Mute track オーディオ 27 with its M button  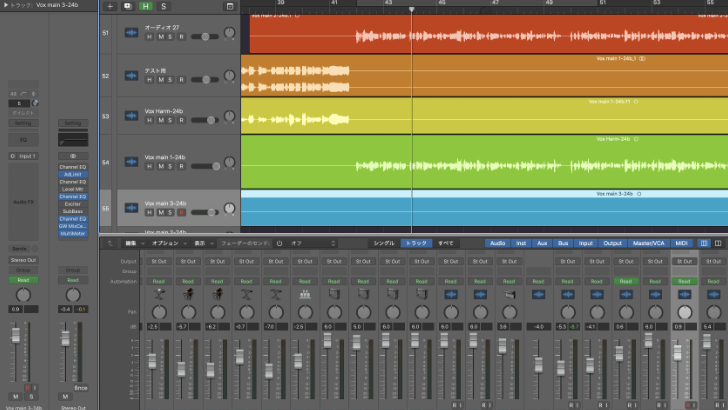[161, 37]
